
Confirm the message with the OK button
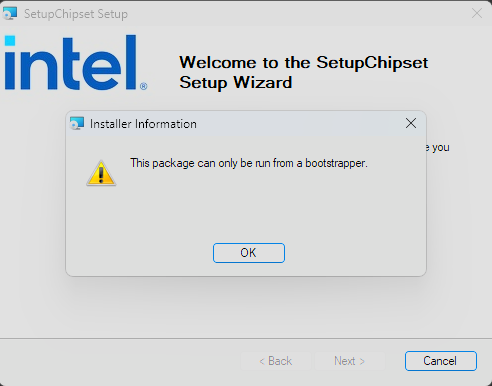(249, 253)
